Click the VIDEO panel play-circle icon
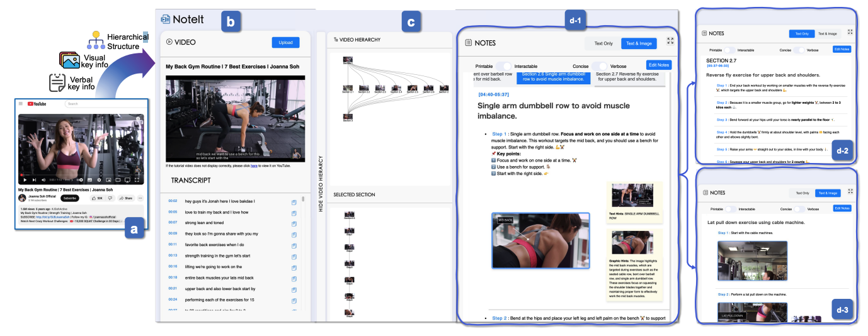The image size is (868, 336). click(169, 42)
